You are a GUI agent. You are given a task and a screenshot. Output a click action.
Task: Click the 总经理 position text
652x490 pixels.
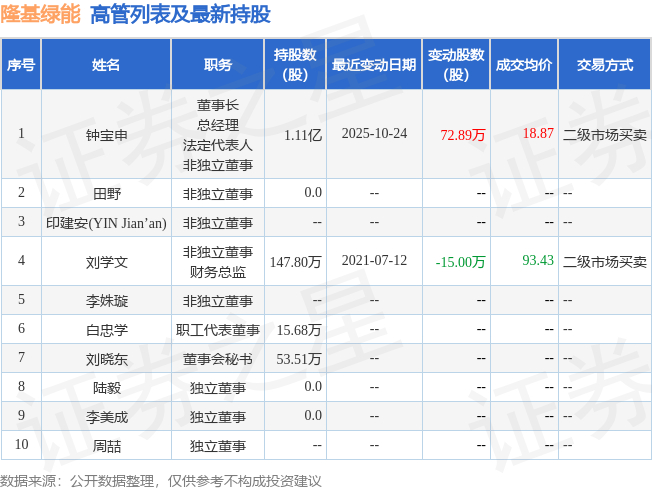coord(217,125)
